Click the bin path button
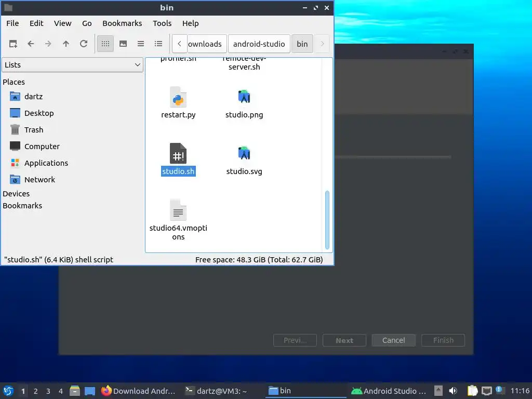 [x=302, y=44]
